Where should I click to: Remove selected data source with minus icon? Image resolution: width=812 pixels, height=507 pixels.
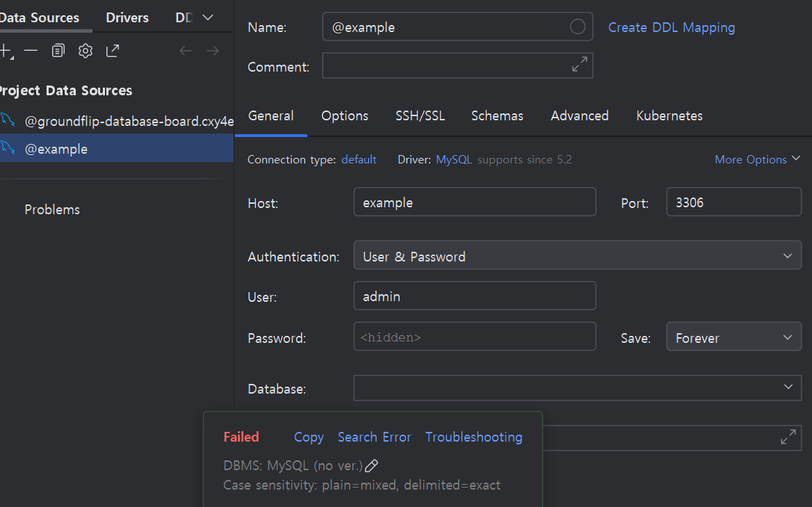pyautogui.click(x=31, y=51)
